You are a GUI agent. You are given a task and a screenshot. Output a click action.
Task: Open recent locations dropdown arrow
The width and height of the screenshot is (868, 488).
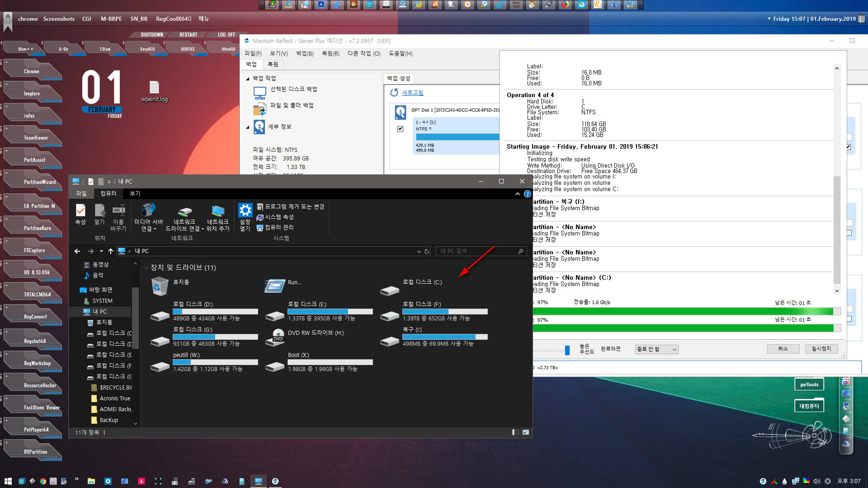point(101,251)
